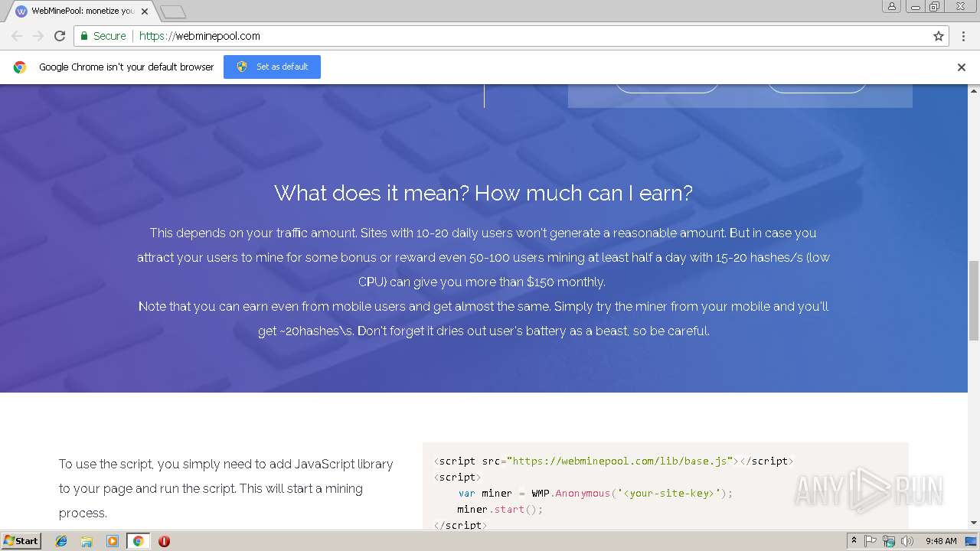Click the Chrome taskbar icon
Screen dimensions: 980x551
[138, 541]
